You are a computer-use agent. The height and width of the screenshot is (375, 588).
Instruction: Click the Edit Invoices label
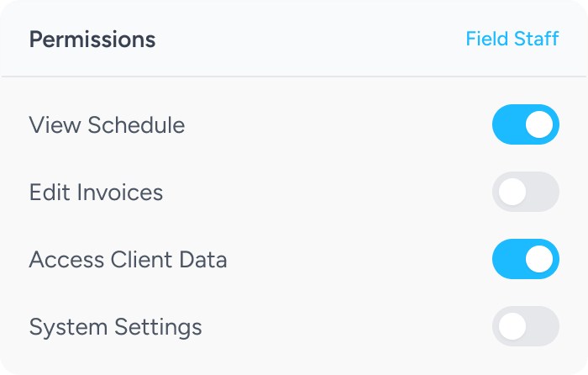click(x=96, y=193)
